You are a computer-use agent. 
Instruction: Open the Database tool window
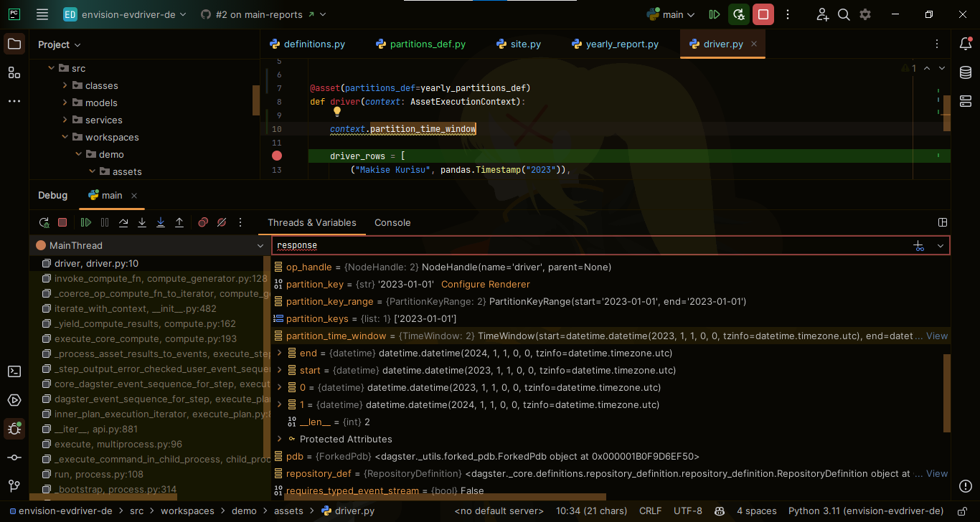[966, 72]
